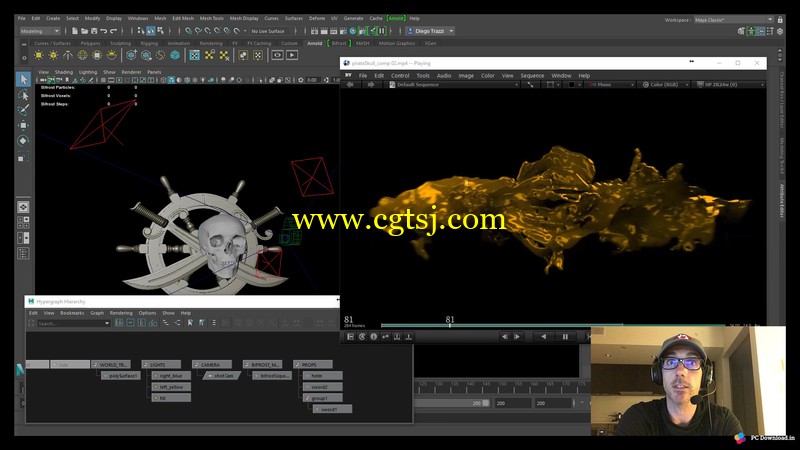The height and width of the screenshot is (450, 800).
Task: Click the Open Scene folder icon
Action: tap(84, 31)
